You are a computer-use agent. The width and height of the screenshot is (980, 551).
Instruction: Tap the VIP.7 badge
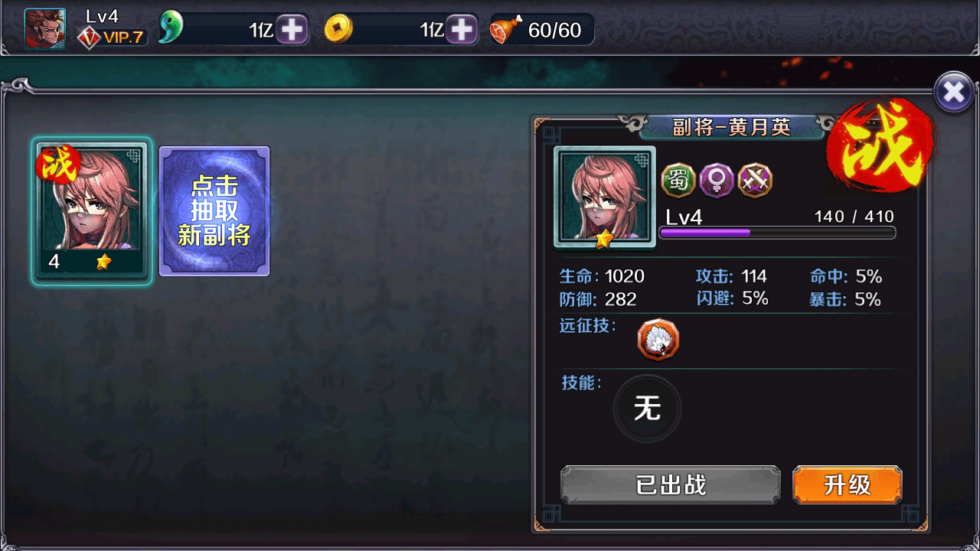pyautogui.click(x=113, y=37)
